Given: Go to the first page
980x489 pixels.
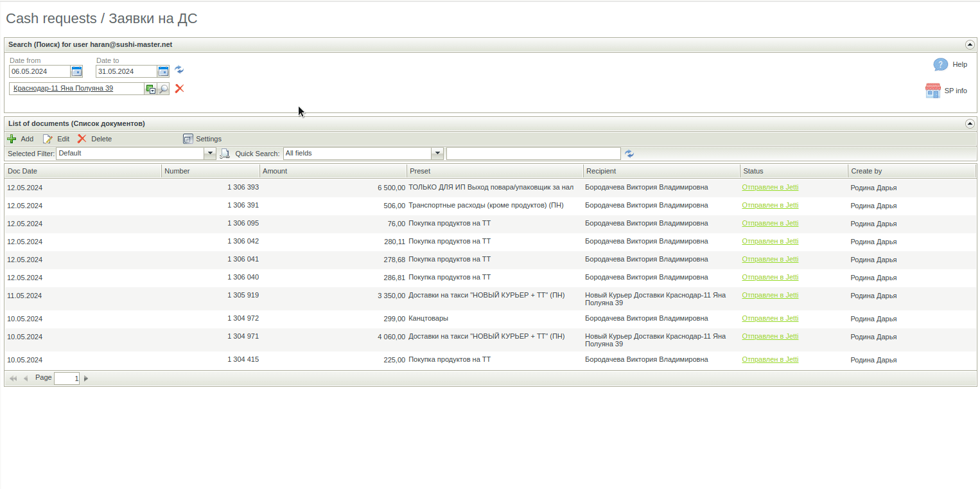Looking at the screenshot, I should [13, 378].
